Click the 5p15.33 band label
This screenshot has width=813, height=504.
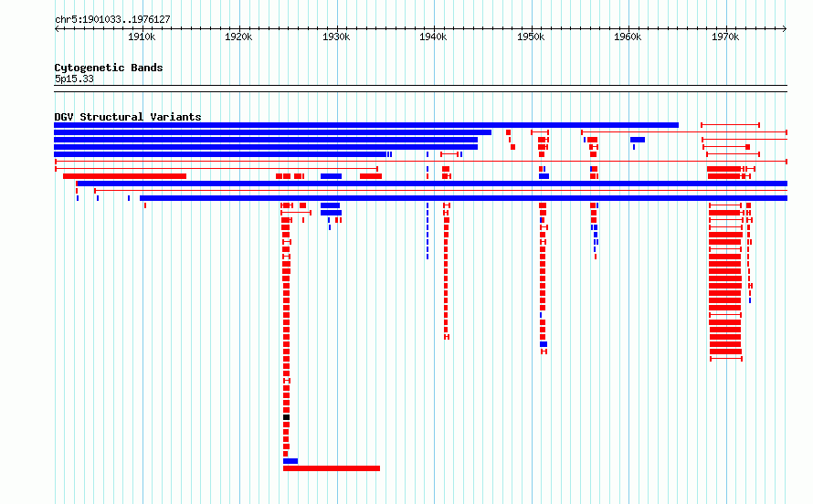pos(74,79)
